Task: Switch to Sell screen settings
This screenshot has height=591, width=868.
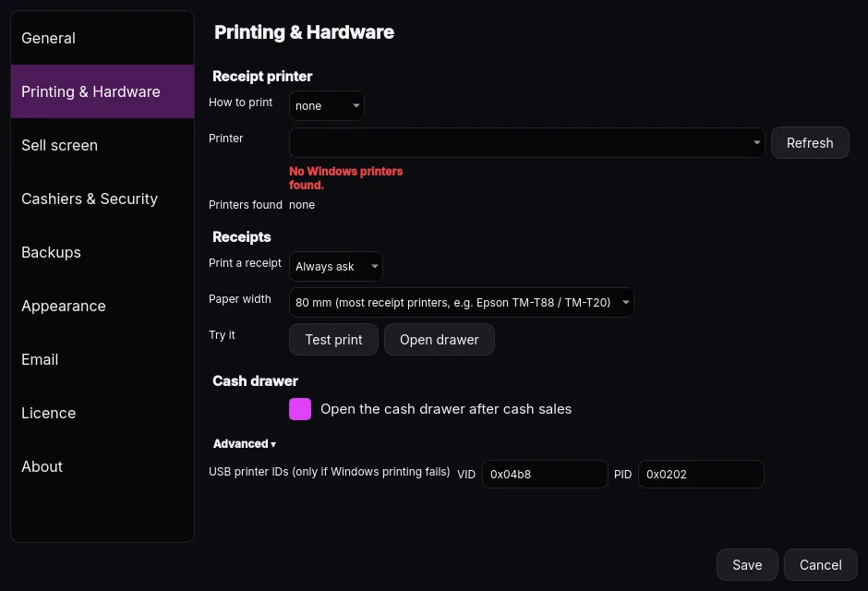Action: [x=102, y=145]
